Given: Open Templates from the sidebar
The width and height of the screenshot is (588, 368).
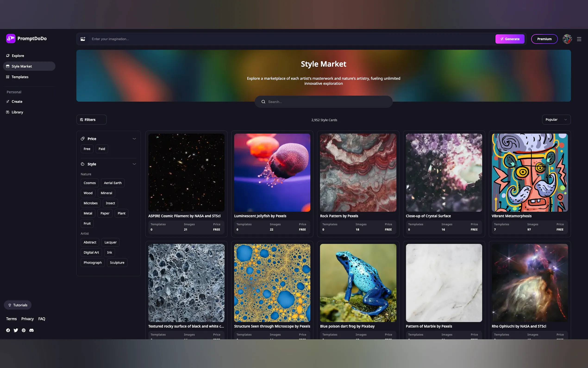Looking at the screenshot, I should pos(20,77).
